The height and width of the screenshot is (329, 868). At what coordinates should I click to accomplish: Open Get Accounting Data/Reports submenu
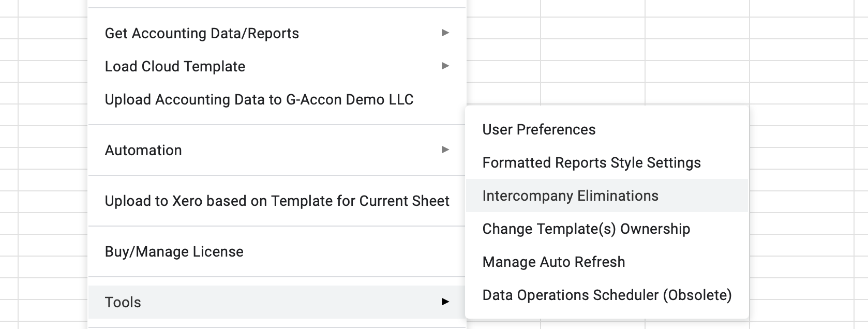[202, 34]
